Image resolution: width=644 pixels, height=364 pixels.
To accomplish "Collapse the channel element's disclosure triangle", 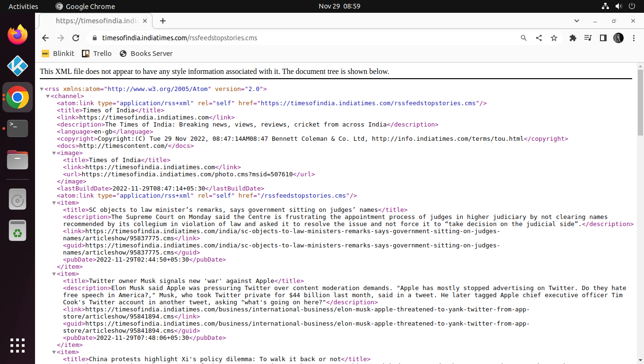I will click(x=48, y=96).
